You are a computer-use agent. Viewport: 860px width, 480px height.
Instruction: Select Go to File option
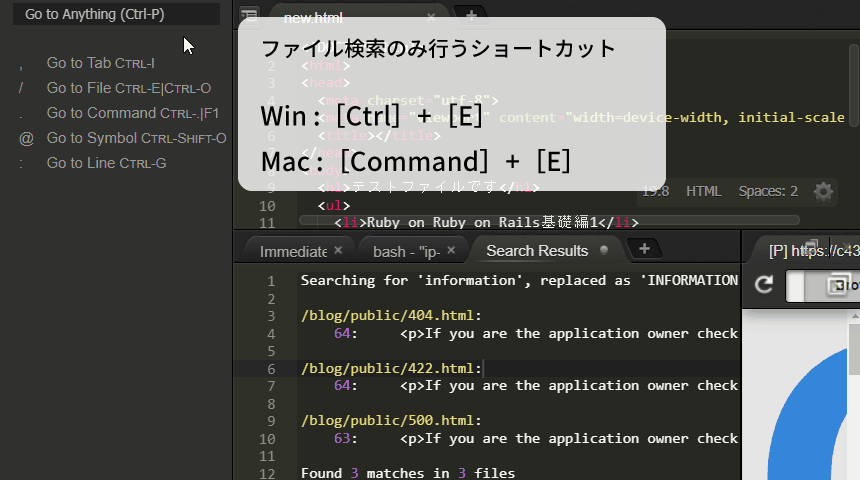[128, 88]
